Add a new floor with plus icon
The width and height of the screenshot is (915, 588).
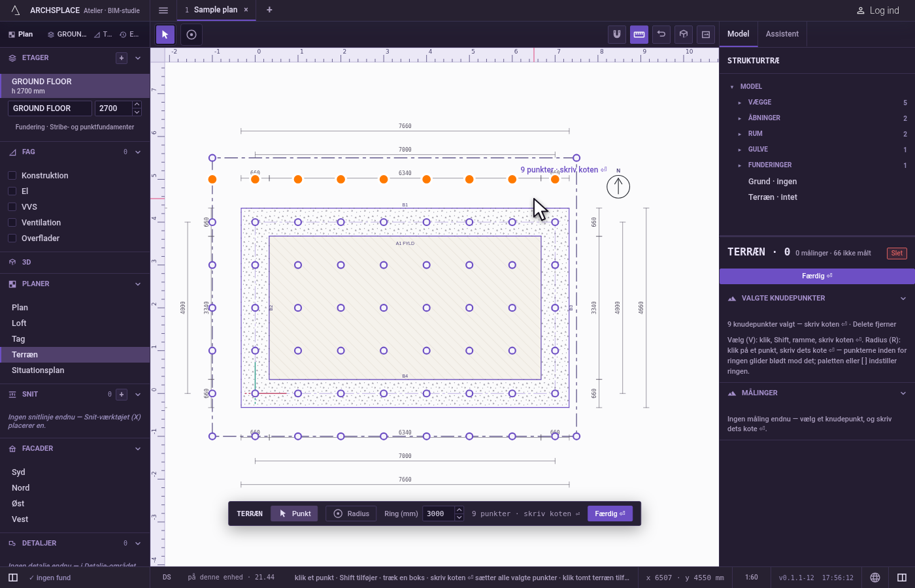tap(122, 58)
